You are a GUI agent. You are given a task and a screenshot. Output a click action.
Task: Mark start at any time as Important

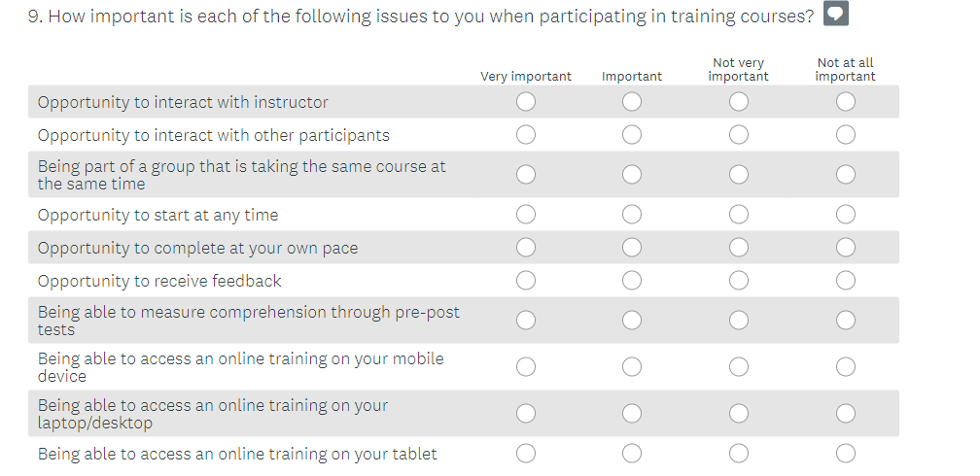[x=632, y=215]
